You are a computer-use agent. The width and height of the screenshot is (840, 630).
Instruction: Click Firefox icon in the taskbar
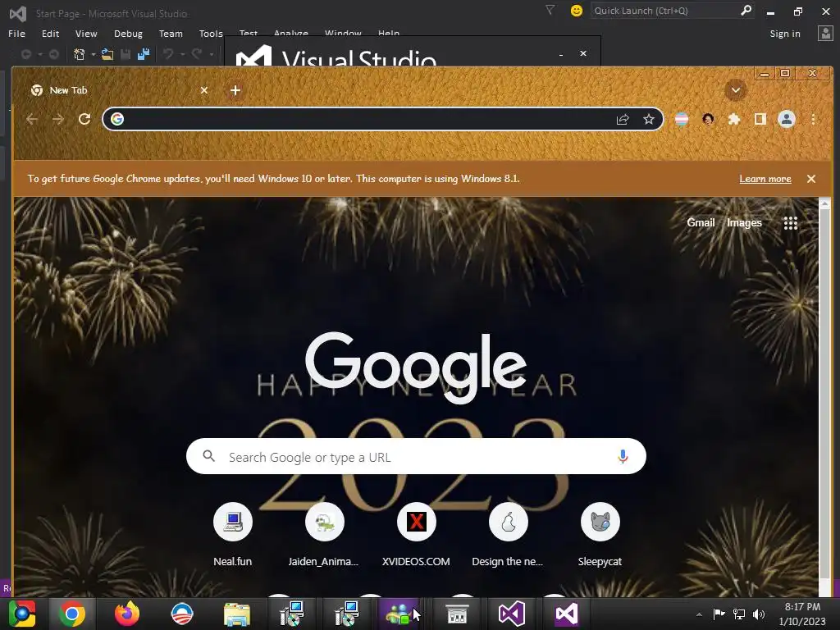[127, 614]
